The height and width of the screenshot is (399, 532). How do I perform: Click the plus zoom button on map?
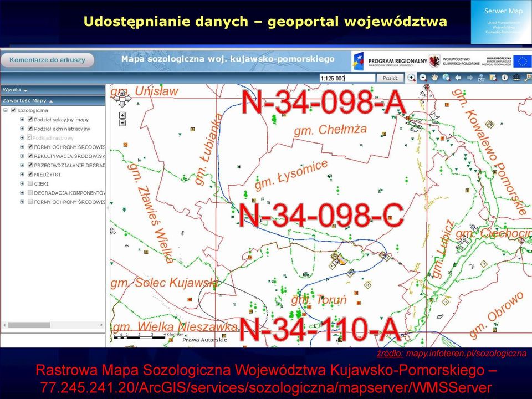pos(122,115)
